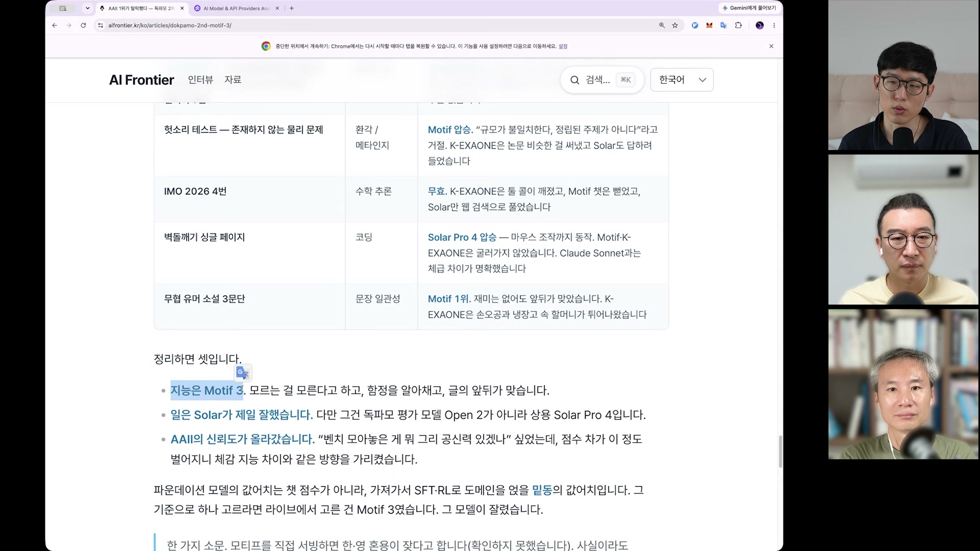Click the 무효 highlighted text
Screen dimensions: 980x551
[x=437, y=191]
